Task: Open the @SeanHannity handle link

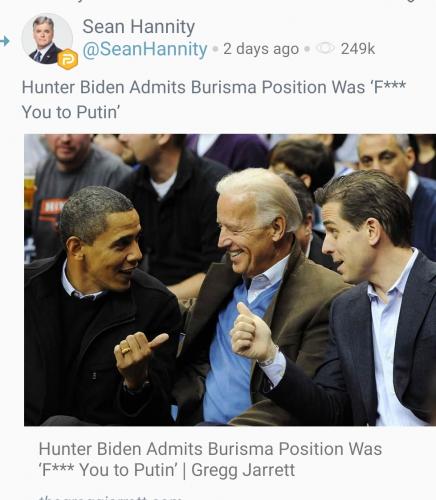Action: (145, 49)
